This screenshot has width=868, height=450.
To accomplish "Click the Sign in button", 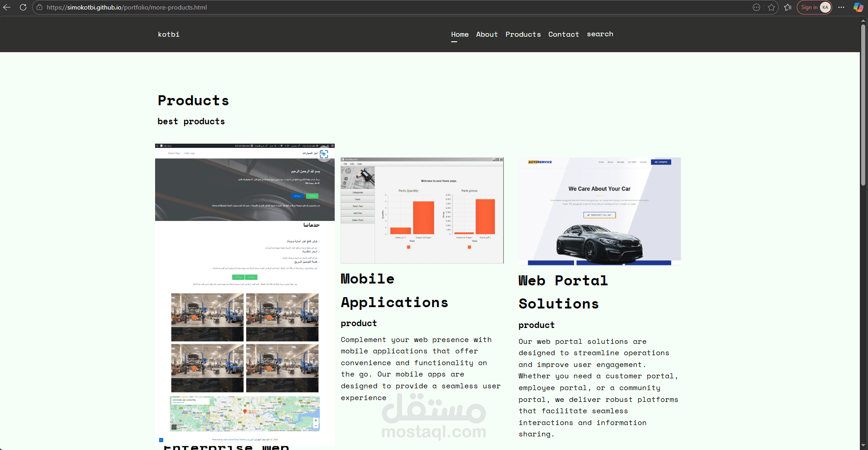I will pyautogui.click(x=809, y=7).
